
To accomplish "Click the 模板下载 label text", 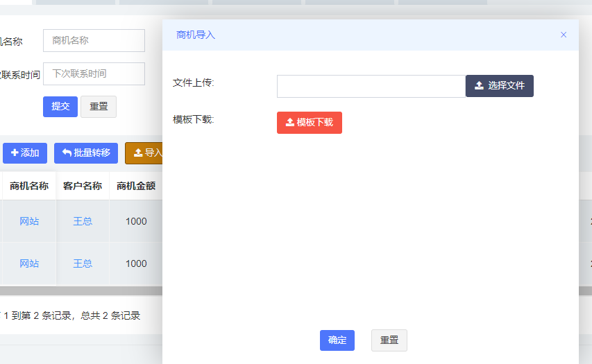I will (194, 119).
